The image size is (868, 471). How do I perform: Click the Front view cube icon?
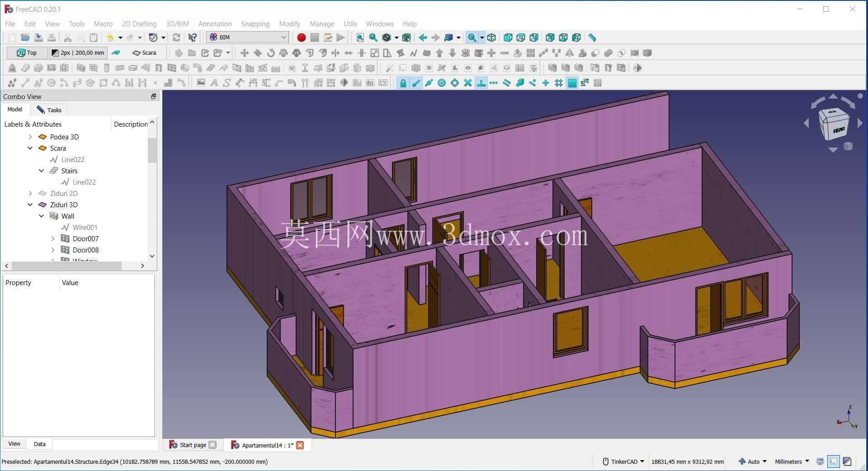tap(508, 38)
